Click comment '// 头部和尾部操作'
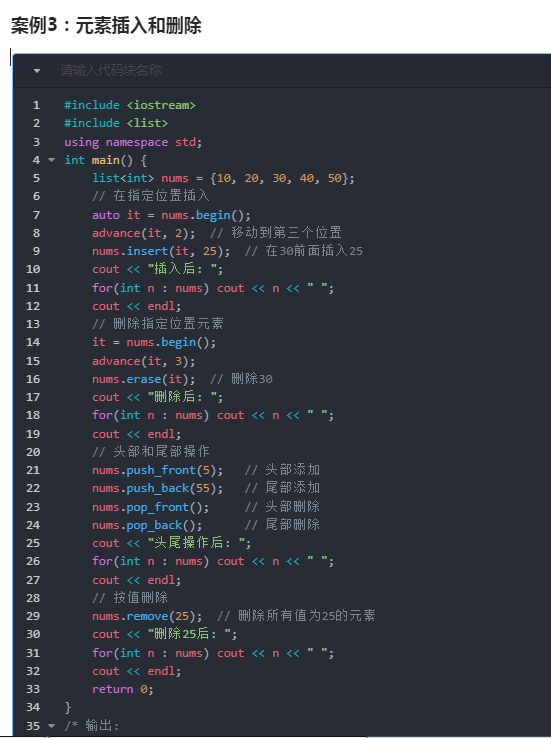The image size is (551, 738). pyautogui.click(x=151, y=452)
